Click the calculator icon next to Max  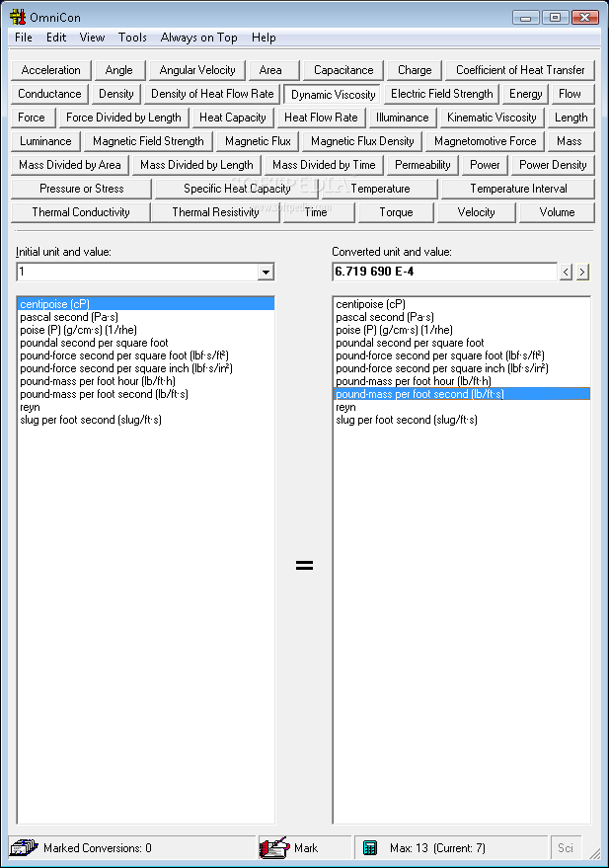click(369, 847)
